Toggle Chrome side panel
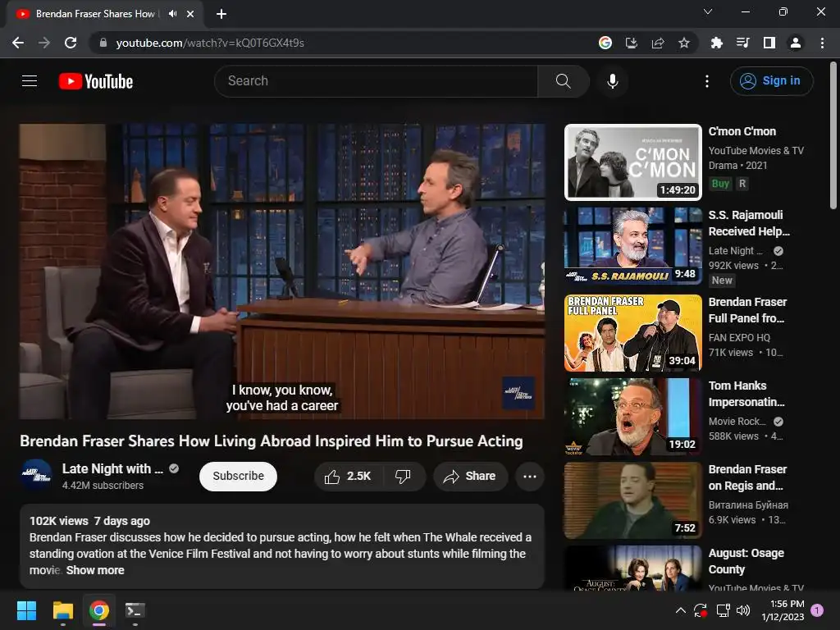This screenshot has height=630, width=840. pos(769,43)
